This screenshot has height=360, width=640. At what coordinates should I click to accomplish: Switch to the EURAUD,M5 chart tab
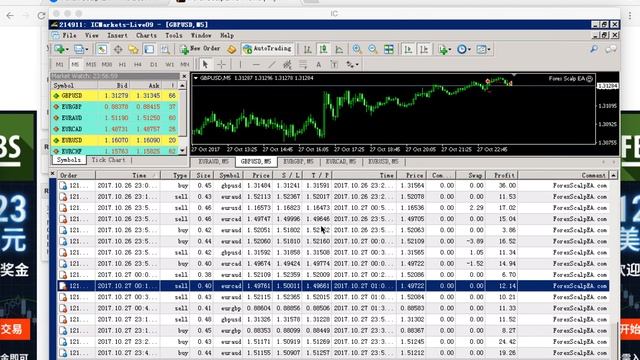click(x=213, y=162)
